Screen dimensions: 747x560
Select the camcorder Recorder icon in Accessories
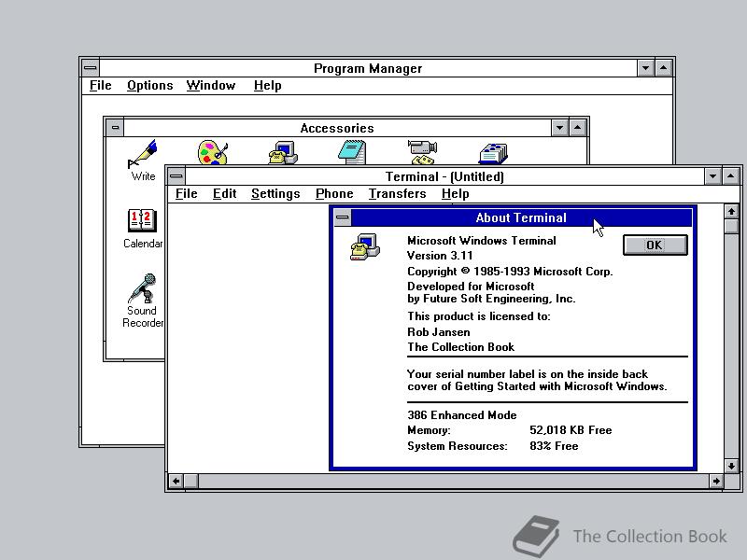(423, 152)
